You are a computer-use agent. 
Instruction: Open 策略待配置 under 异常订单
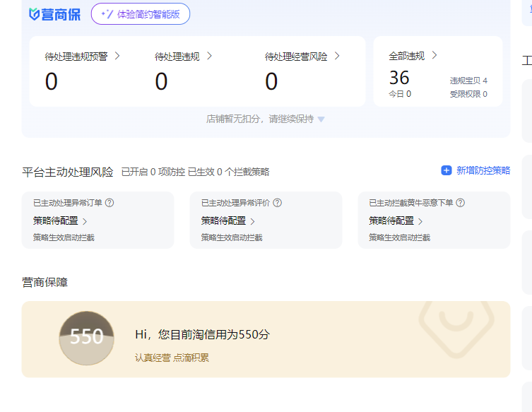click(x=60, y=220)
